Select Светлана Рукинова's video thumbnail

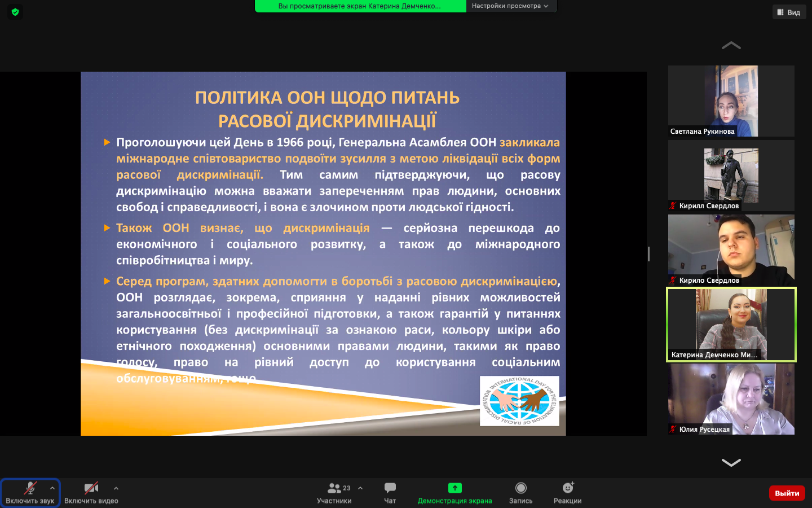click(731, 100)
